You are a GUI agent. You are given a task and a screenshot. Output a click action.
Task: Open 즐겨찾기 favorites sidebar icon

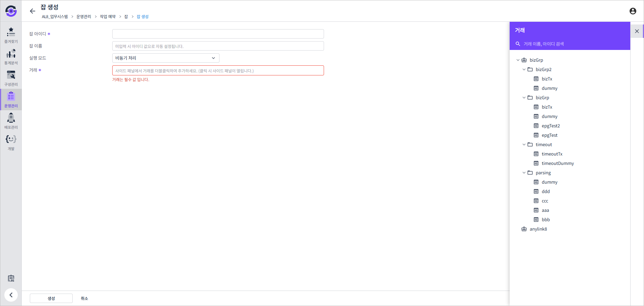(x=11, y=35)
